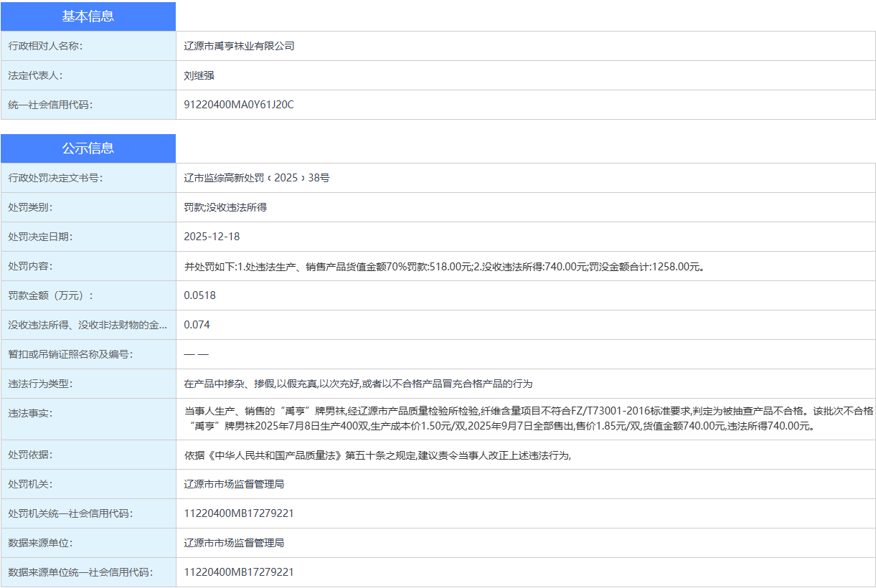This screenshot has height=588, width=876.
Task: Click the 统一社会信用代码 label
Action: pos(52,104)
